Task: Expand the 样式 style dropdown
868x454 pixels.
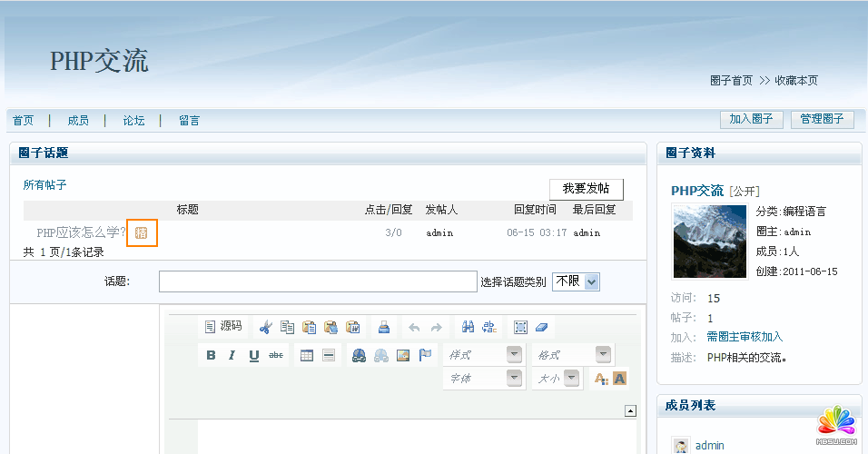Action: pyautogui.click(x=514, y=354)
